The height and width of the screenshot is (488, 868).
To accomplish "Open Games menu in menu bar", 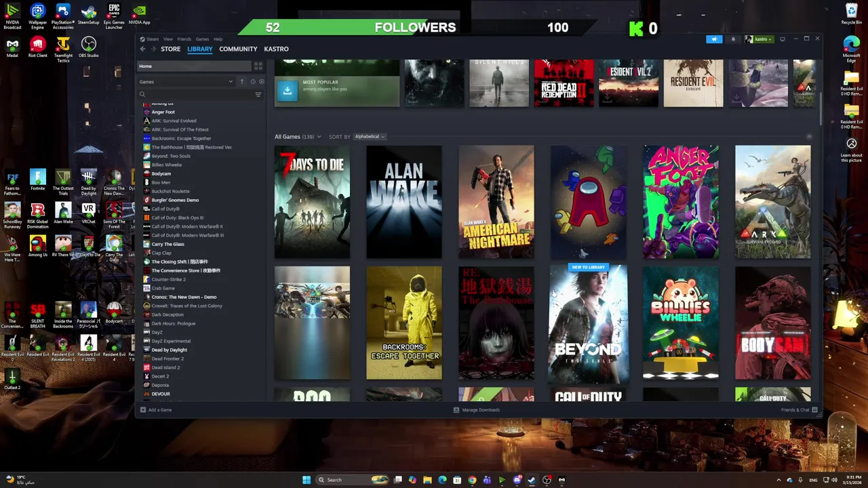I will [x=202, y=39].
